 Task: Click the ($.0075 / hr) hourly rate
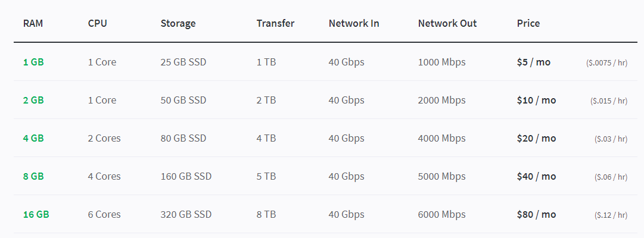606,63
